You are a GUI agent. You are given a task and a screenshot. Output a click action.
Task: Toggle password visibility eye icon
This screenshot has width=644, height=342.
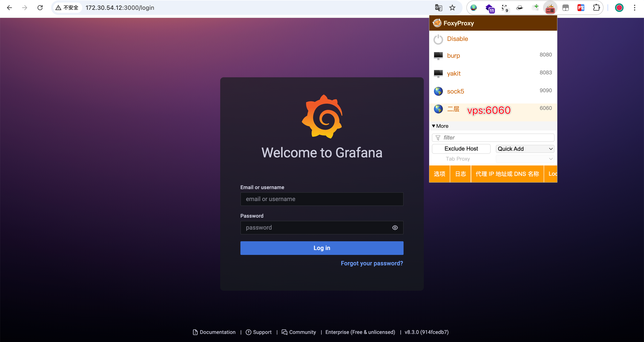click(395, 227)
